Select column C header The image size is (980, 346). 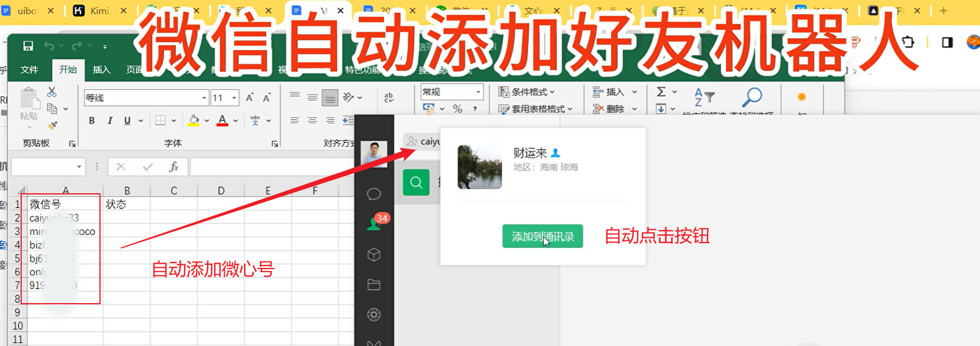[x=174, y=190]
